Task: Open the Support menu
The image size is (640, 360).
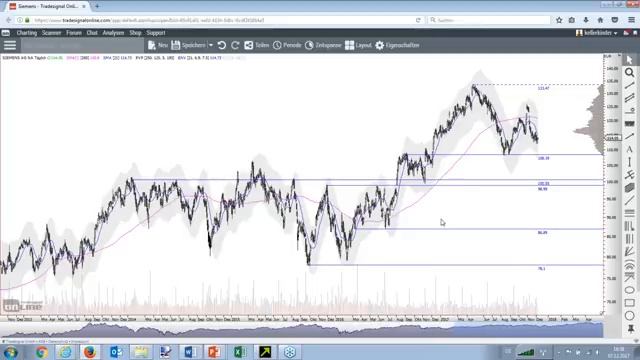Action: 156,33
